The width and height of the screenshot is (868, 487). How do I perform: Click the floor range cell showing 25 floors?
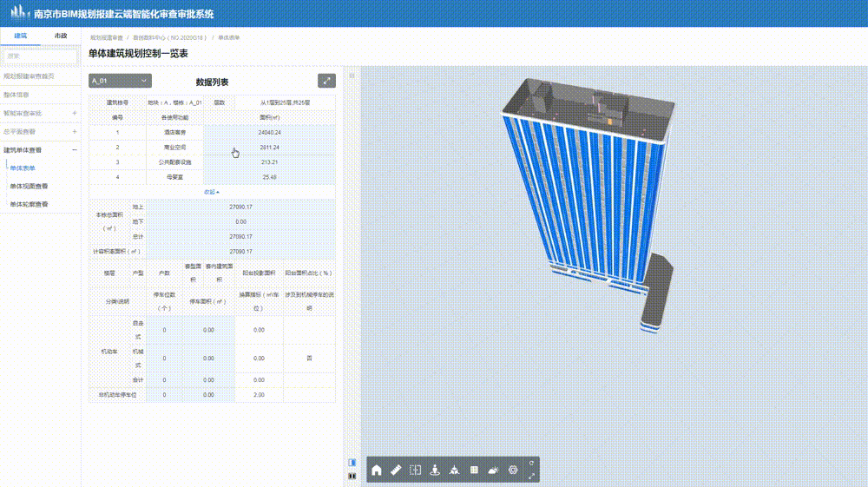285,102
